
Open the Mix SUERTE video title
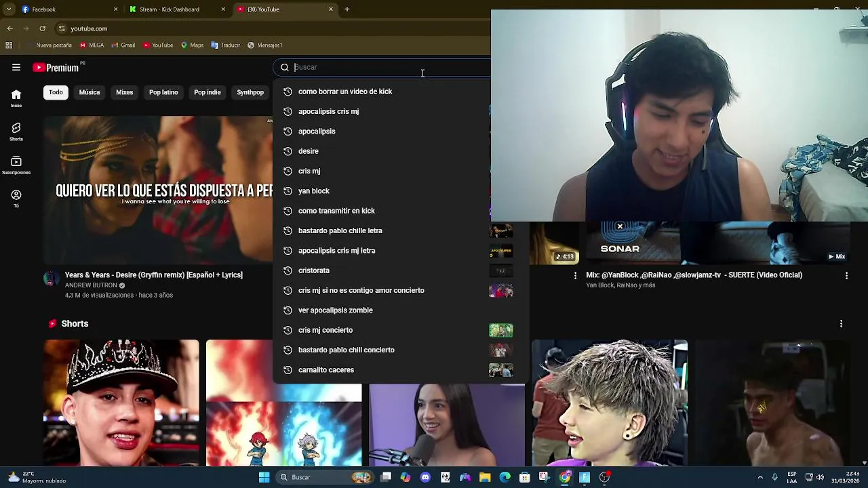pyautogui.click(x=694, y=275)
